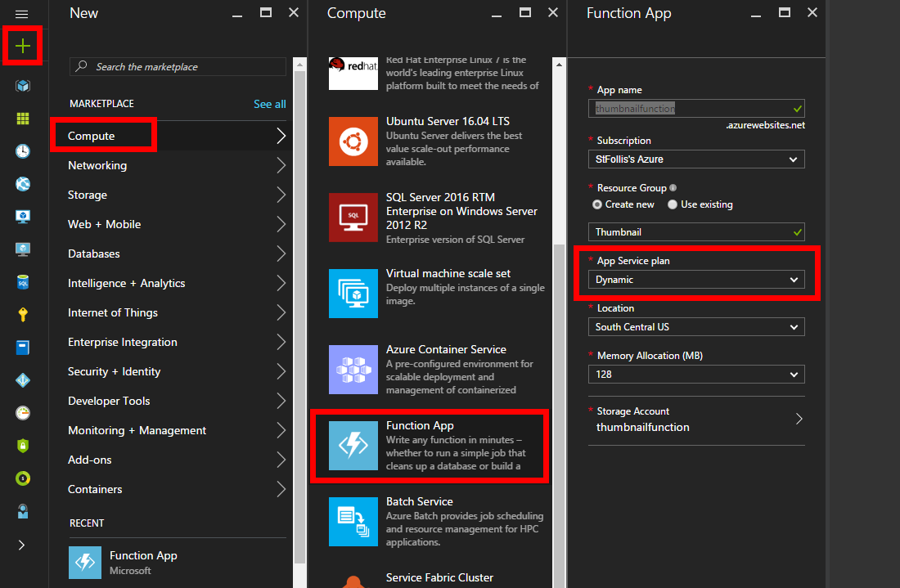Screen dimensions: 900x588
Task: Open Storage Account thumbnailfunction settings
Action: pos(695,419)
